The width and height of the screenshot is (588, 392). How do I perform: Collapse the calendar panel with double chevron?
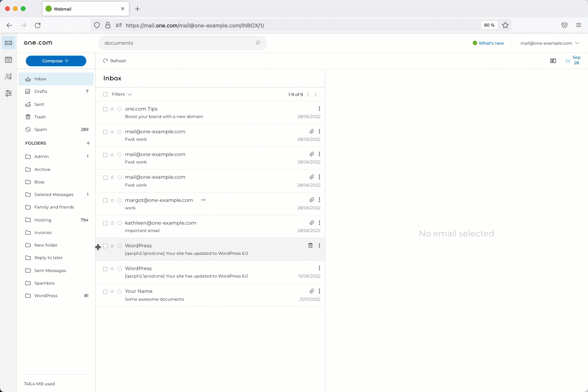568,61
